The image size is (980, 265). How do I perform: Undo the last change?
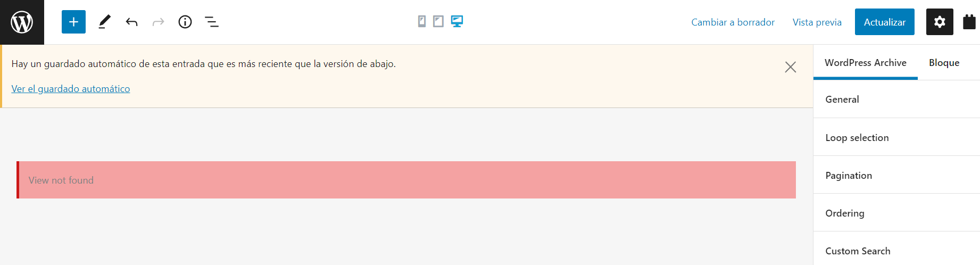tap(131, 22)
